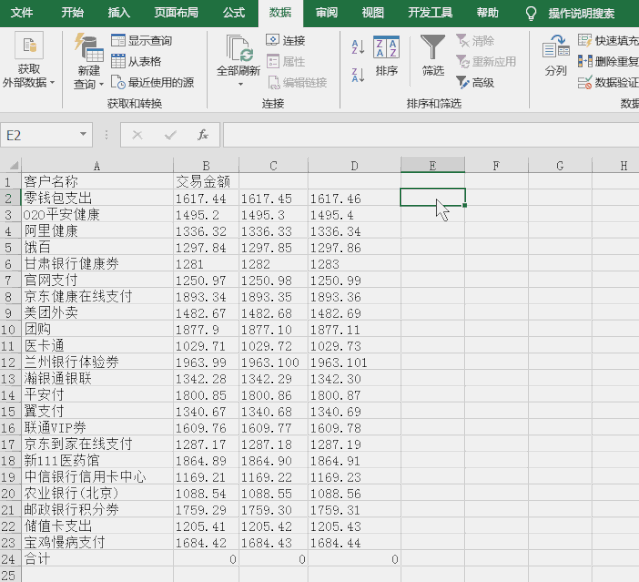Open the 帮助 ribbon tab
This screenshot has width=639, height=582.
pos(488,13)
